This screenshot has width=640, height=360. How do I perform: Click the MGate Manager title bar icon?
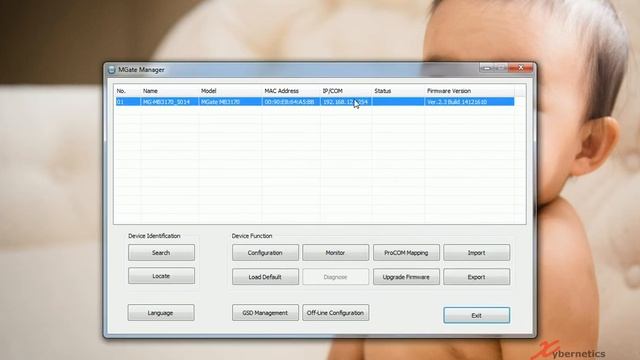pos(111,70)
